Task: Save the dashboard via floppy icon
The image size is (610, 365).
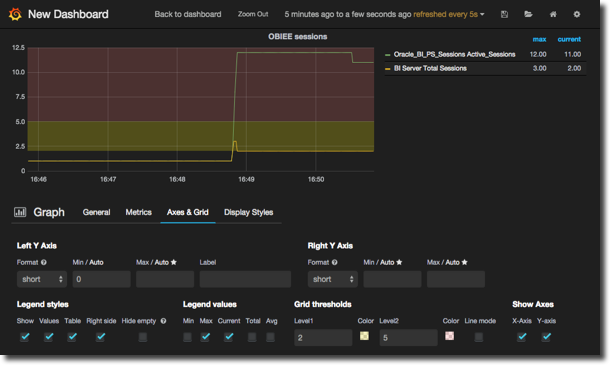Action: click(504, 14)
